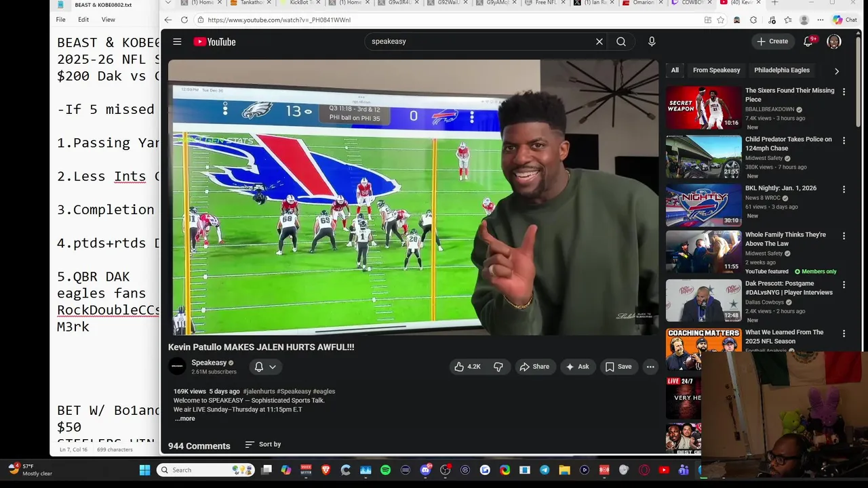
Task: Open Brave browser from the taskbar
Action: pos(325,470)
